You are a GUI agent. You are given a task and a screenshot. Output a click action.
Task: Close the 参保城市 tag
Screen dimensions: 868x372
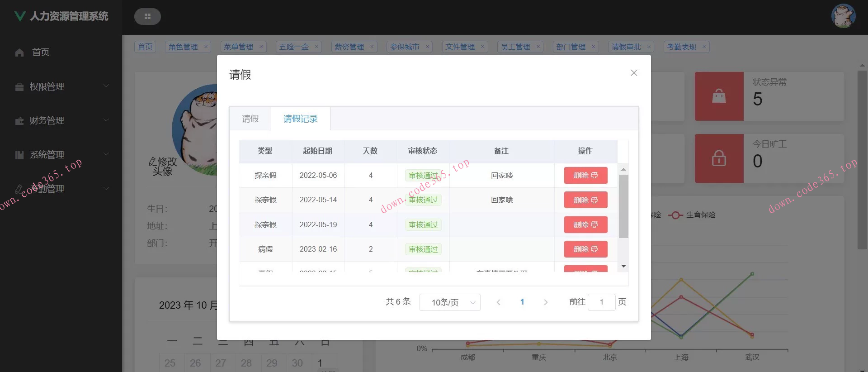[427, 47]
